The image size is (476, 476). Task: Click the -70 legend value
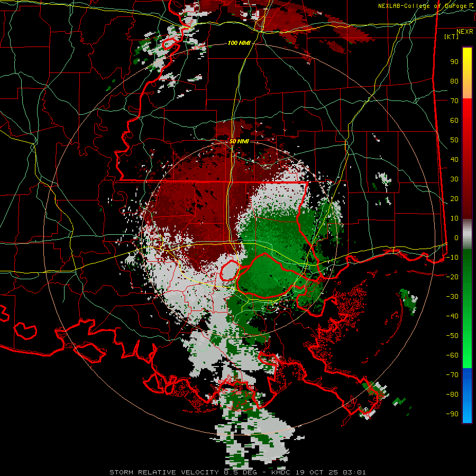(x=452, y=374)
